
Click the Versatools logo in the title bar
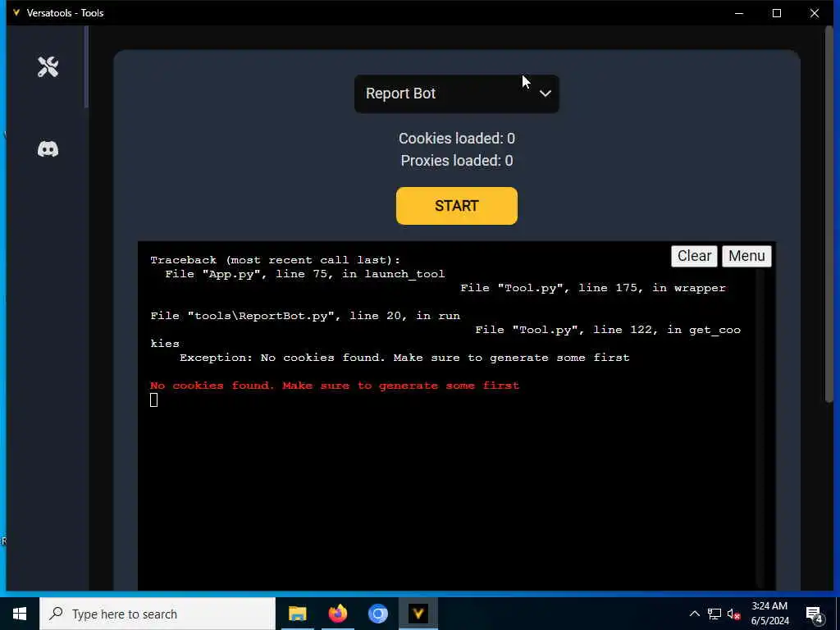[16, 12]
